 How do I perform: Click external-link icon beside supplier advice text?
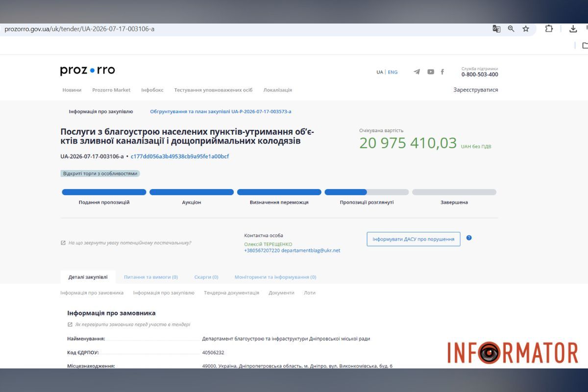[63, 243]
